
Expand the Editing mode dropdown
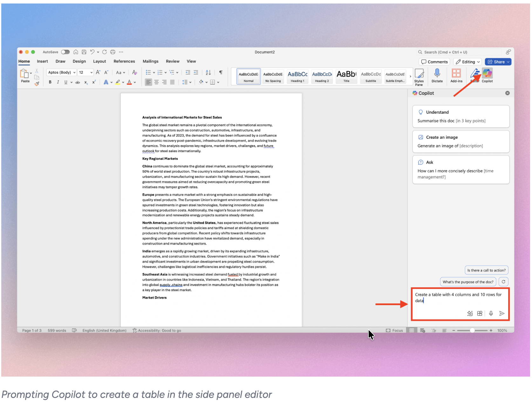(x=467, y=62)
